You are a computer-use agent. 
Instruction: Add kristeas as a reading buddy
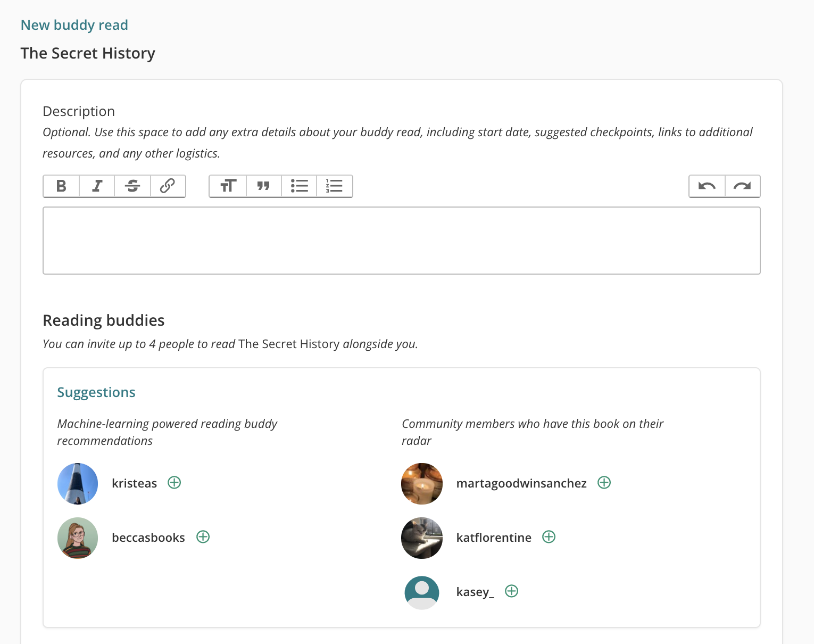click(175, 483)
